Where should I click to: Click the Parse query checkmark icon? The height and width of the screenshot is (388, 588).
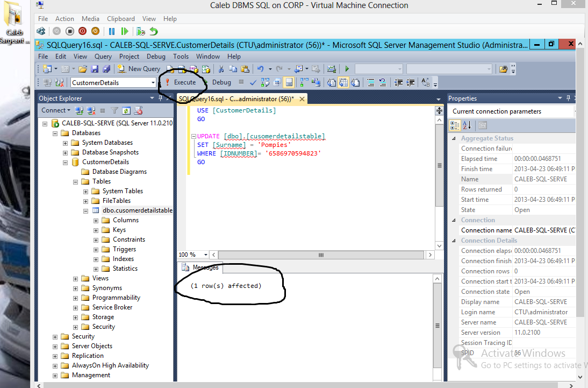pos(253,83)
